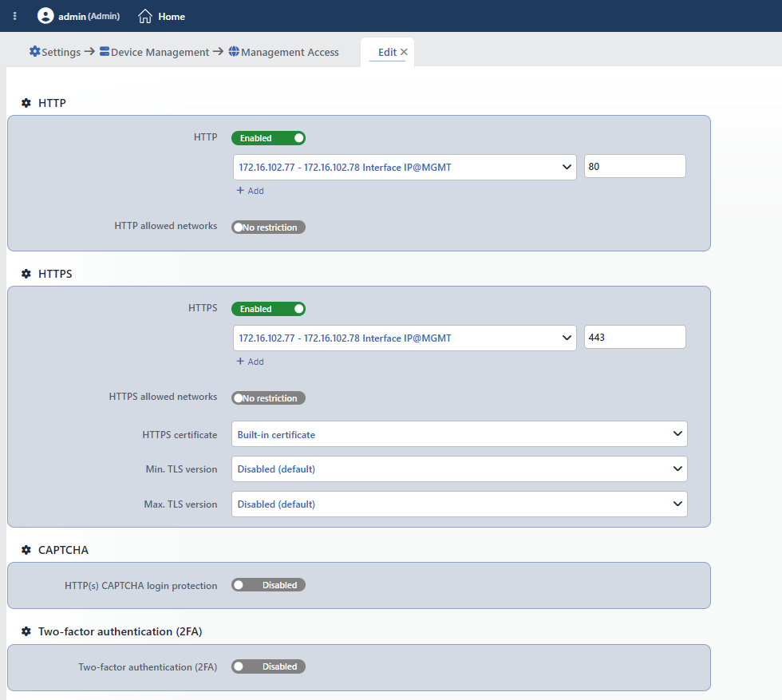Click the "Min. TLS version" label
Screen dimensions: 782x700
pos(182,469)
